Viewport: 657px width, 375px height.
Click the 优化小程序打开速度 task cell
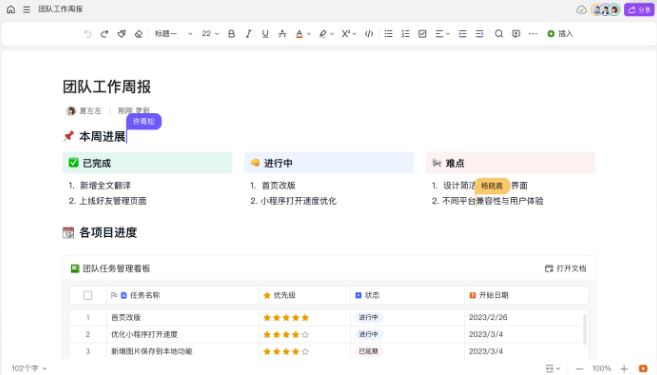pyautogui.click(x=183, y=334)
